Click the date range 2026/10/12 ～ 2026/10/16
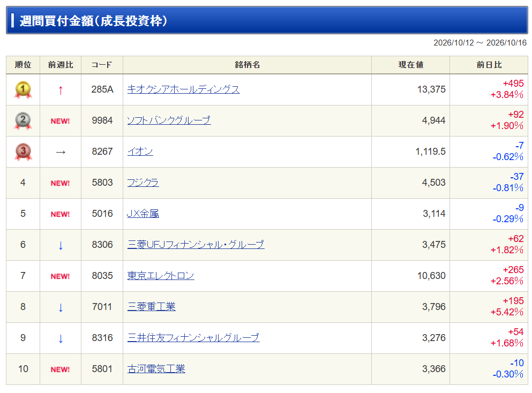The height and width of the screenshot is (393, 532). [x=480, y=43]
